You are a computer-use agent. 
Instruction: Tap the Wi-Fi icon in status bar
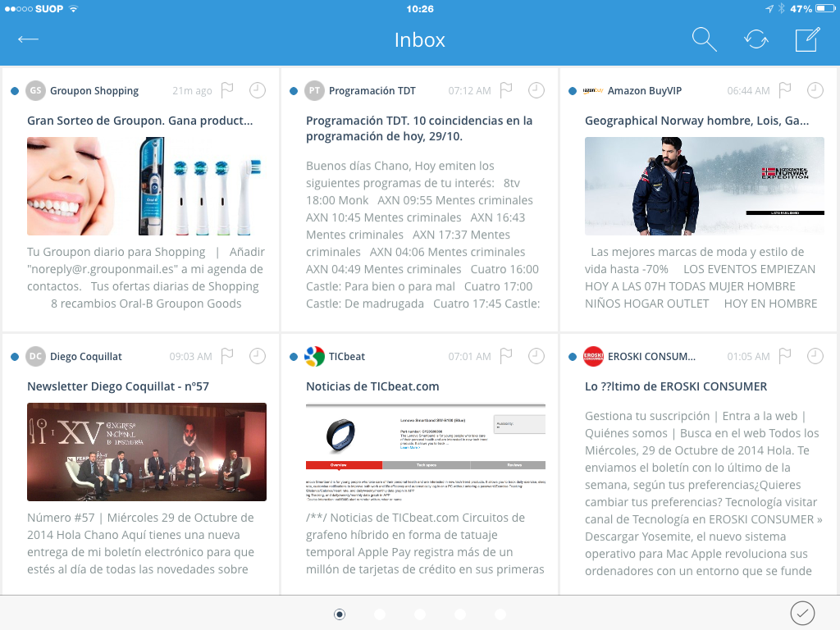tap(73, 8)
